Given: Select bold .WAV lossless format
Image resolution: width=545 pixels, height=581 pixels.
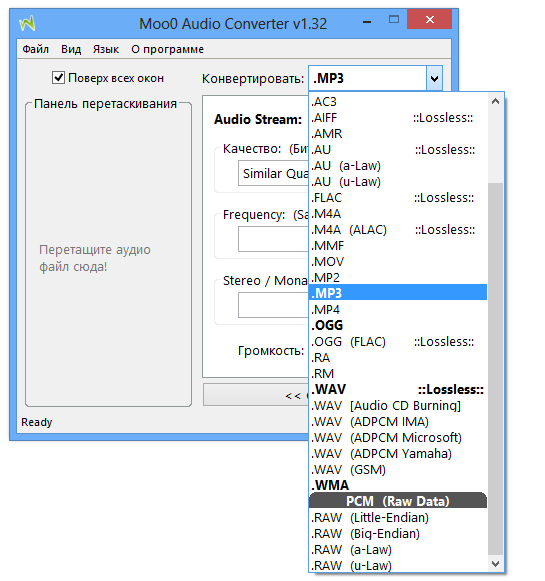Looking at the screenshot, I should tap(398, 389).
